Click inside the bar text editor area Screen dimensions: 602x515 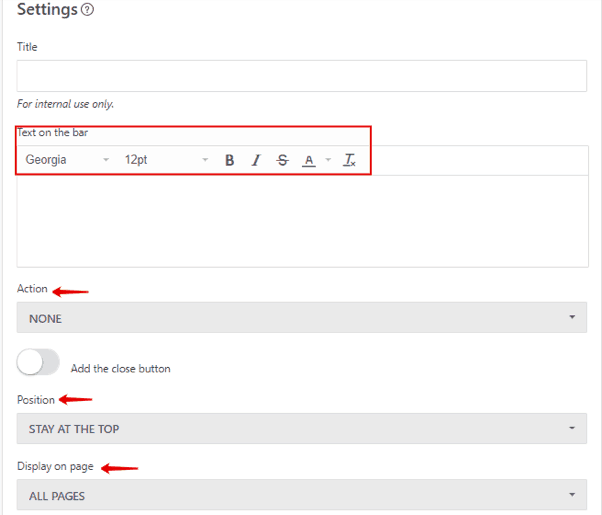pos(301,220)
